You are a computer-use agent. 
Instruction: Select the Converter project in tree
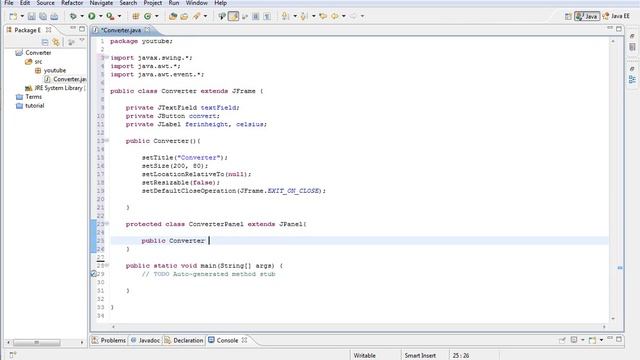(x=33, y=53)
